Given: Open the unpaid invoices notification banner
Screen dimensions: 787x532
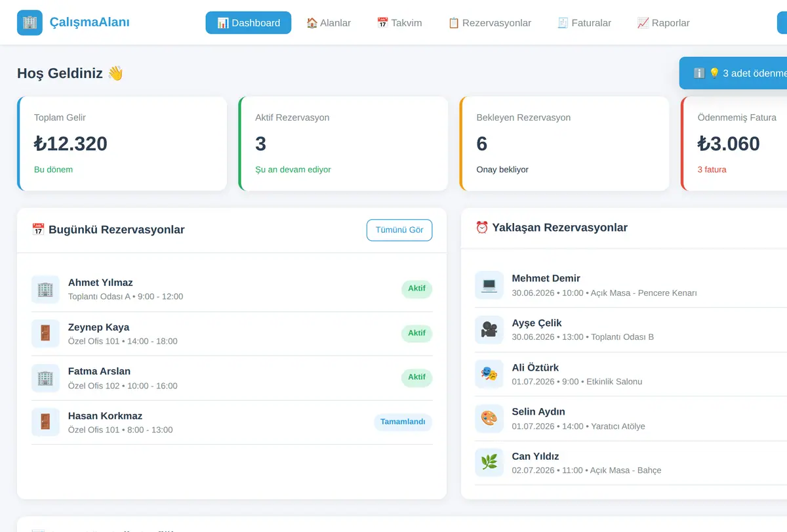Looking at the screenshot, I should coord(733,73).
